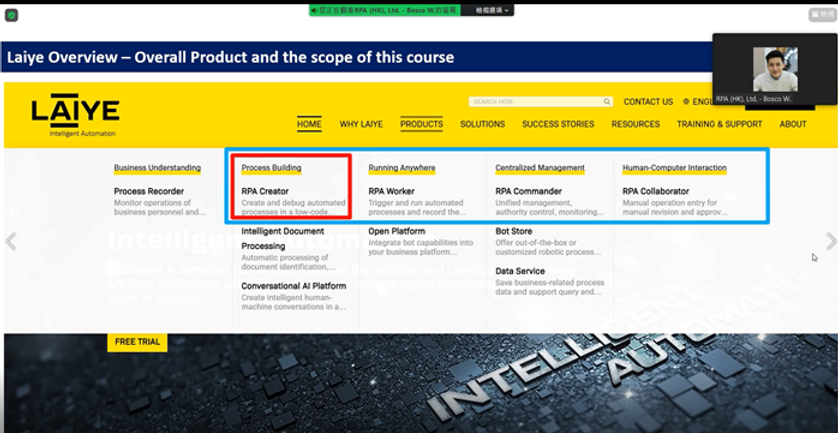Click the Running Anywhere heading
Screen dimensions: 838x433
402,168
